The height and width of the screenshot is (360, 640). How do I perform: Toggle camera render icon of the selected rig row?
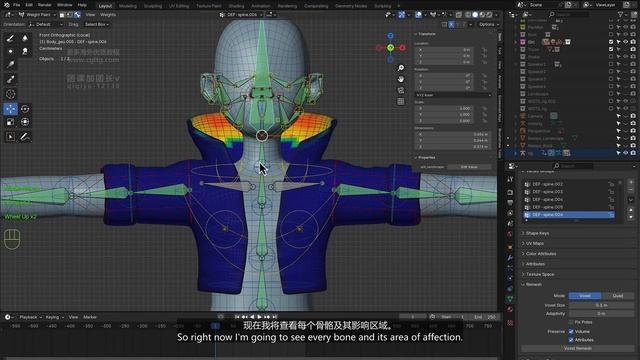pos(633,153)
